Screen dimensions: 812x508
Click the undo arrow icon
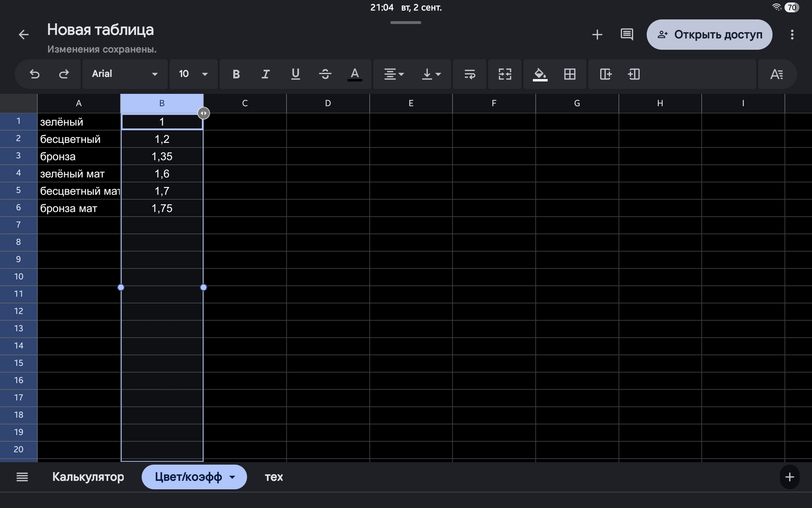click(x=34, y=74)
